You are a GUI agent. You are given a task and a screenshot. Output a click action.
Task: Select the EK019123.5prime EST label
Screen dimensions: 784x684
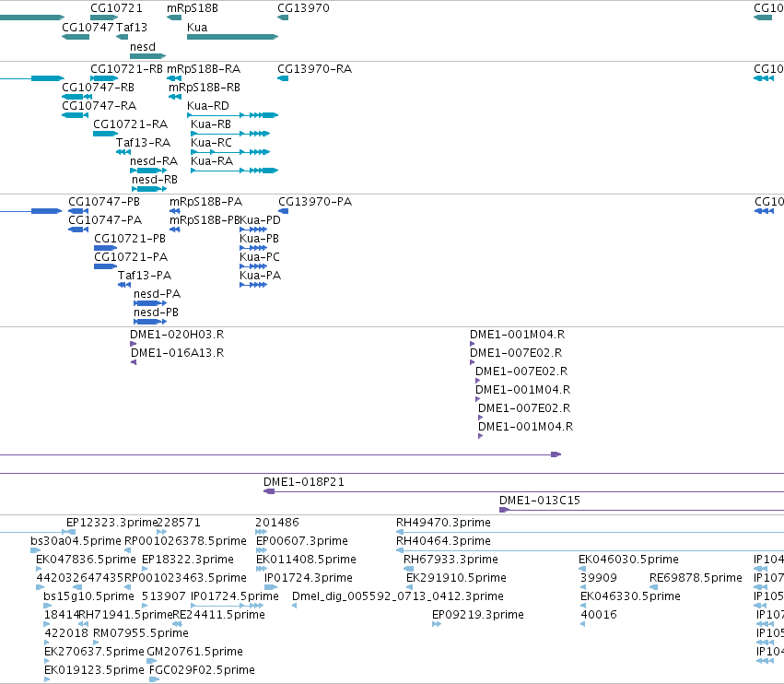[x=94, y=670]
